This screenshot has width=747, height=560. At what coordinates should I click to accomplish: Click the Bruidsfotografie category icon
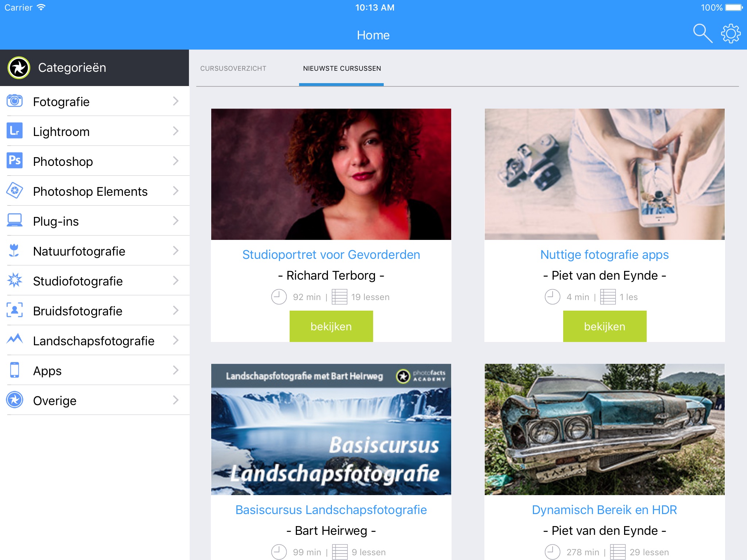15,310
